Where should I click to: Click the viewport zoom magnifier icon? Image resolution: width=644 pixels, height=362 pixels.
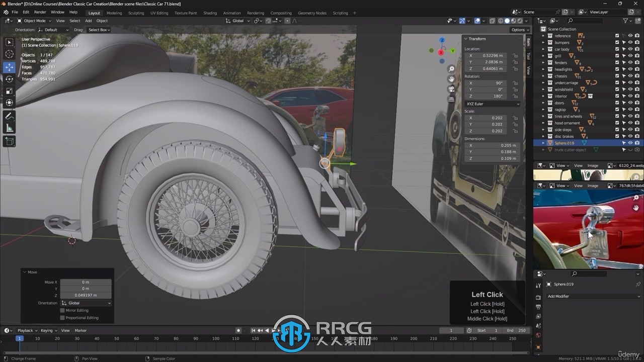[x=451, y=69]
